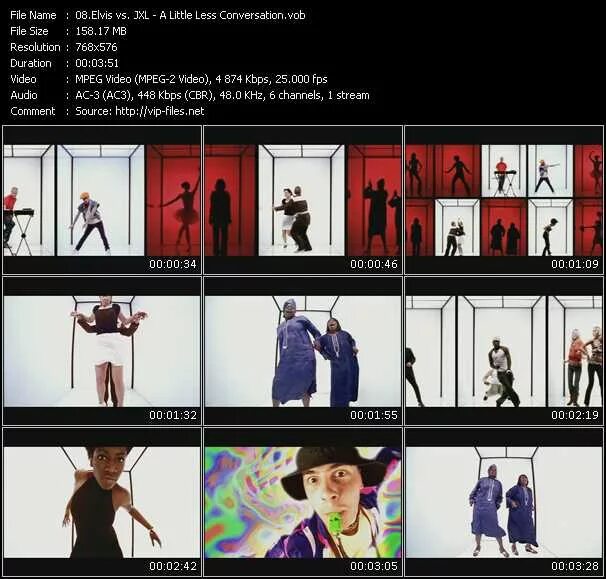The width and height of the screenshot is (606, 579).
Task: Select the frame at 00:02:19
Action: [504, 351]
